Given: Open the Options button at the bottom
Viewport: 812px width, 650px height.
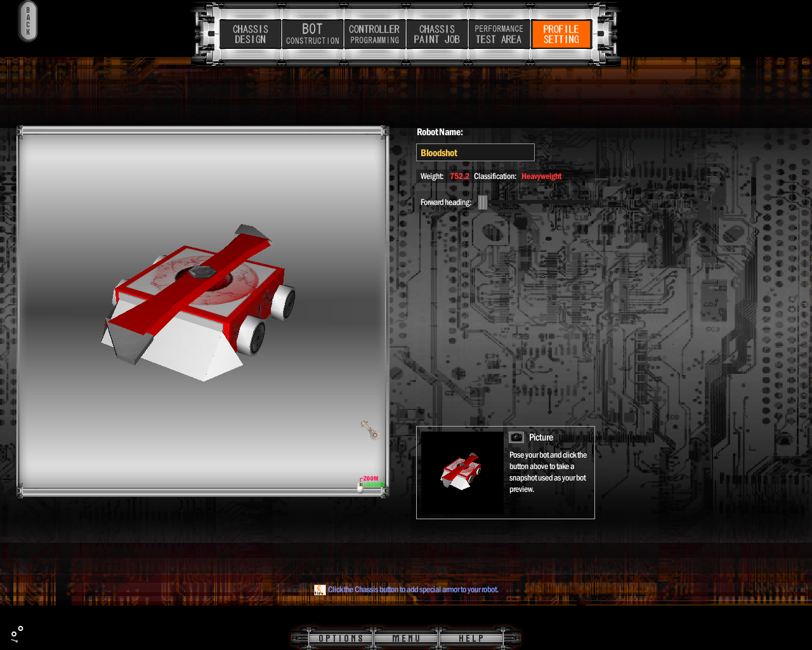Looking at the screenshot, I should (341, 638).
